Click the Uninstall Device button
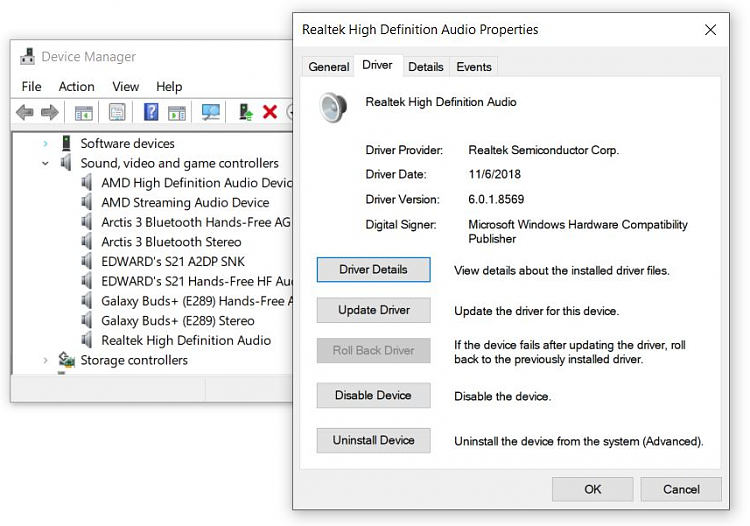 click(x=374, y=440)
